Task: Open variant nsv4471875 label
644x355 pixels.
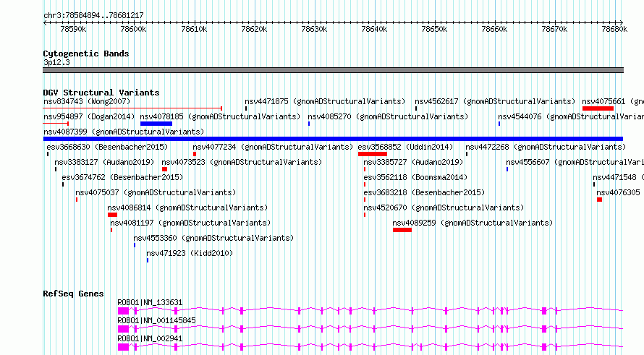Action: point(325,101)
